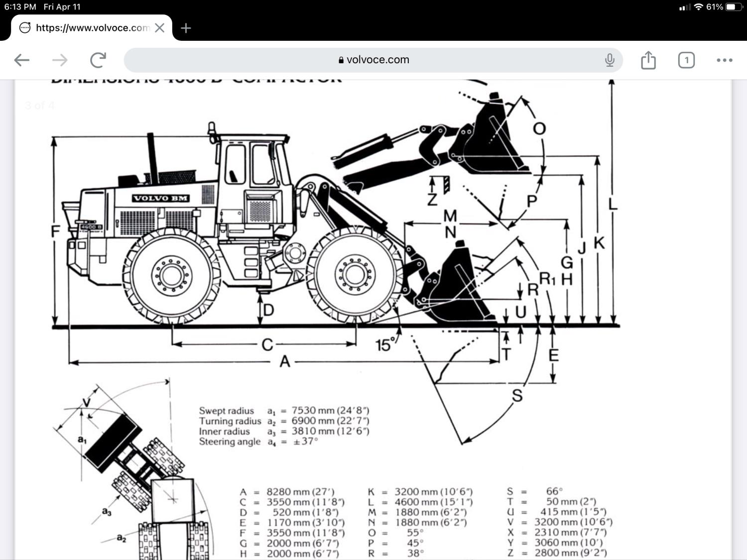747x560 pixels.
Task: Close the volvoce.com tab
Action: (160, 28)
